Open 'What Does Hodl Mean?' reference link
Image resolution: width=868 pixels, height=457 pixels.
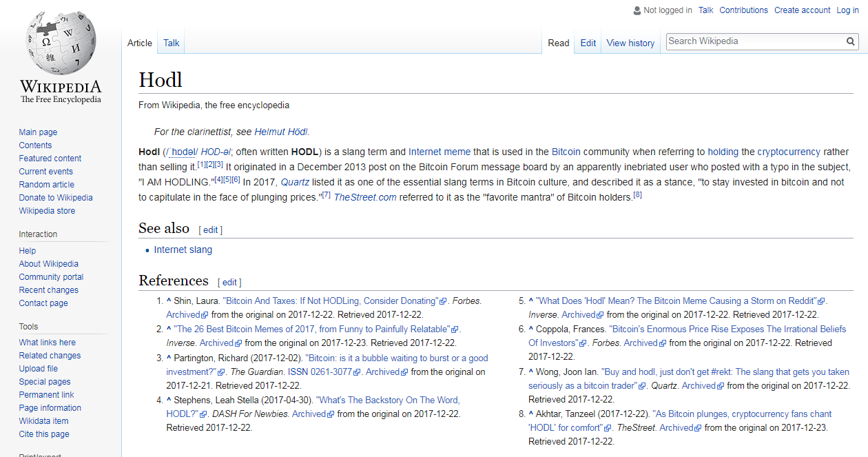point(681,301)
